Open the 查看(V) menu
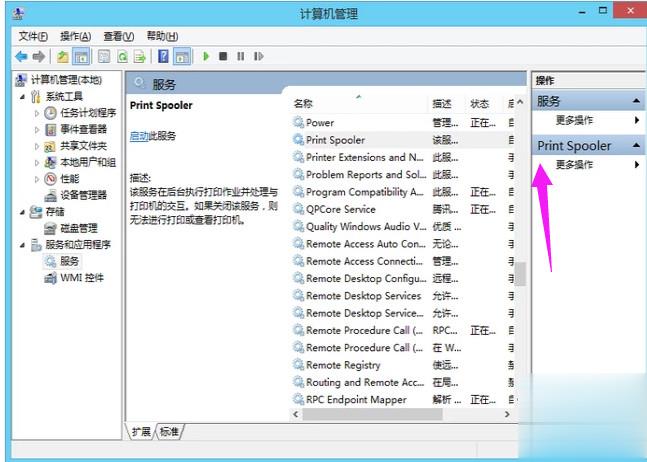 point(119,36)
